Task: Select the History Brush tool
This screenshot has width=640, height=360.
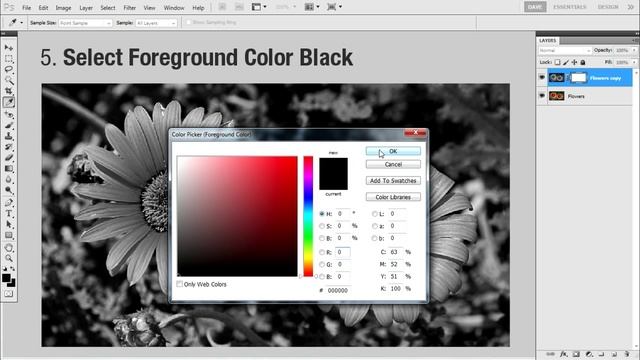Action: click(x=9, y=147)
